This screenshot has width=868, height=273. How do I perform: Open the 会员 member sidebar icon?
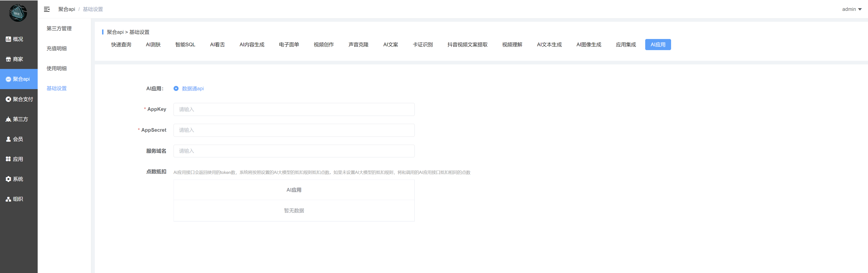pos(8,139)
